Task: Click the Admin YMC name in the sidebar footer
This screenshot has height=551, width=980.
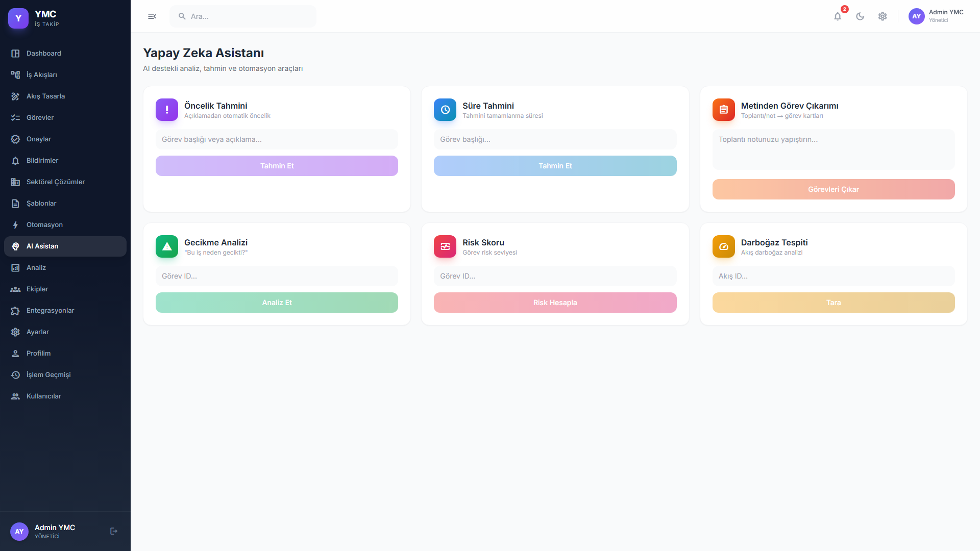Action: (55, 528)
